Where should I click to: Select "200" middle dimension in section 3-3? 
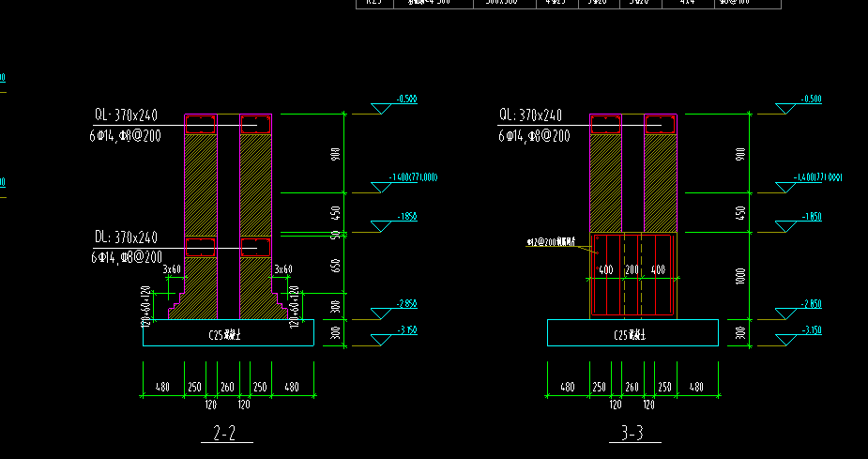coord(632,270)
